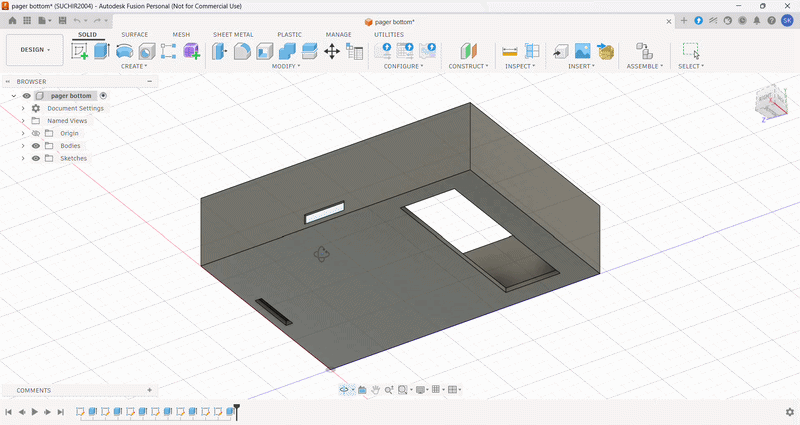
Task: Select the Insert Derive tool
Action: coord(561,51)
